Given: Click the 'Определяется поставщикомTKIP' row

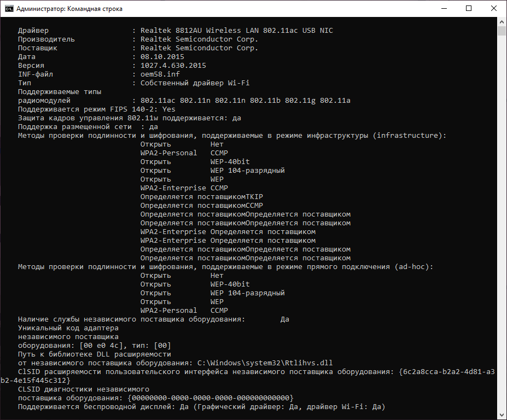Looking at the screenshot, I should tap(202, 196).
